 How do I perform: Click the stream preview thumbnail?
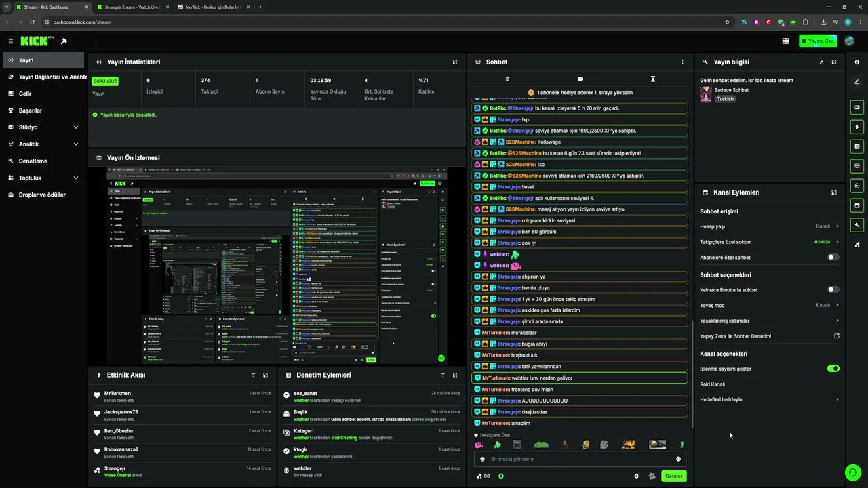coord(277,266)
